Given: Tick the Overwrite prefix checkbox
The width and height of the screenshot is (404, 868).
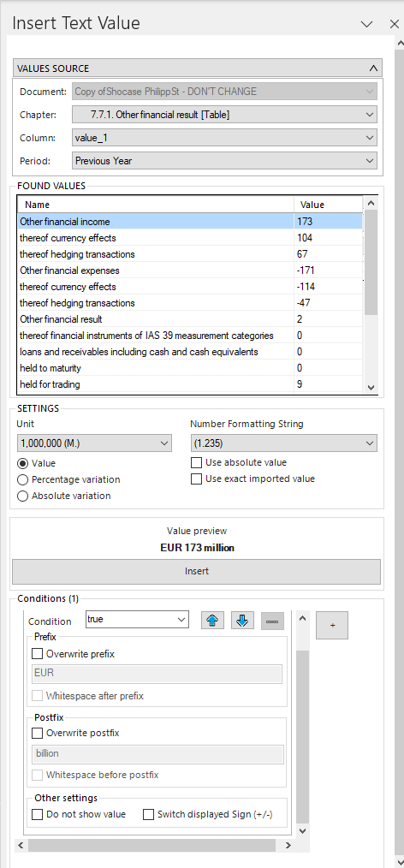Looking at the screenshot, I should point(37,654).
